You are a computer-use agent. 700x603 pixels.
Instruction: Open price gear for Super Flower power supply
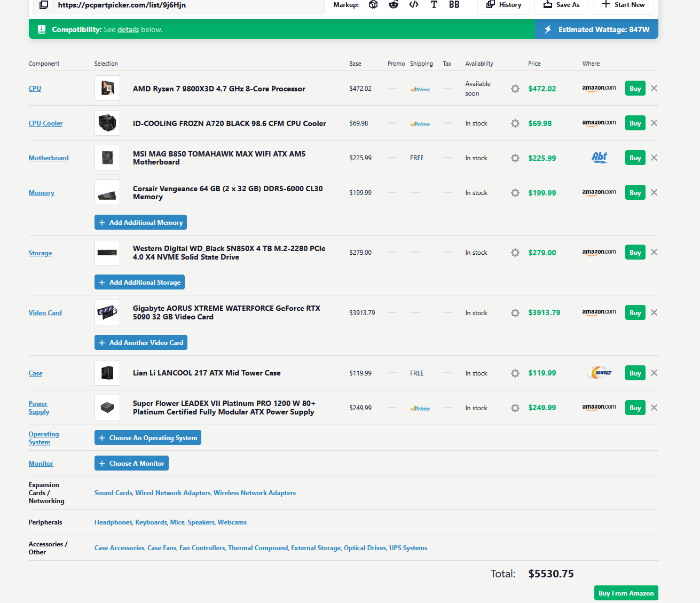coord(515,408)
